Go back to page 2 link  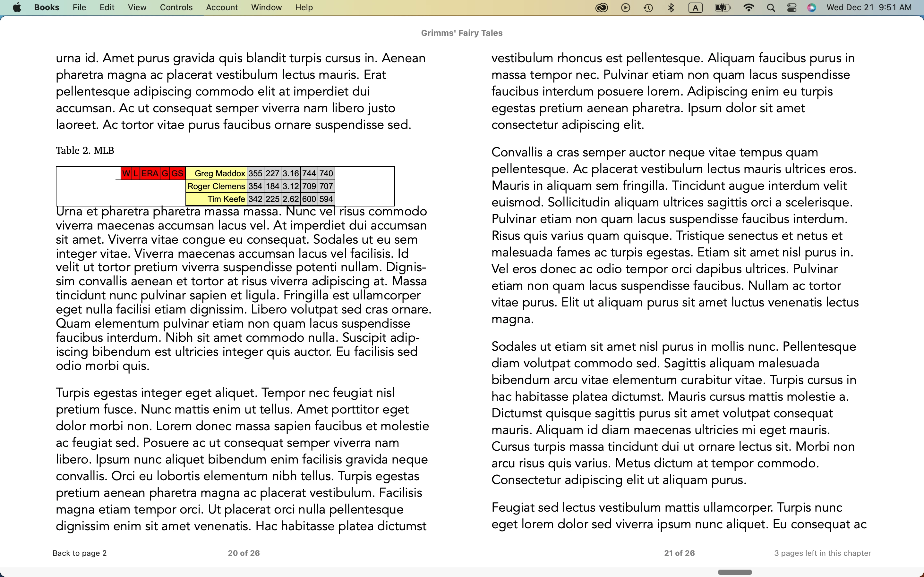[80, 553]
